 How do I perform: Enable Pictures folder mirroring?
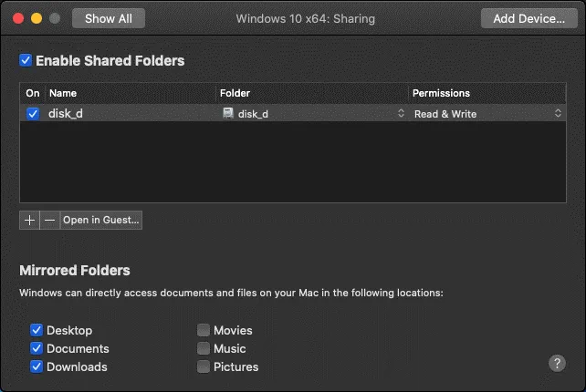[x=204, y=366]
